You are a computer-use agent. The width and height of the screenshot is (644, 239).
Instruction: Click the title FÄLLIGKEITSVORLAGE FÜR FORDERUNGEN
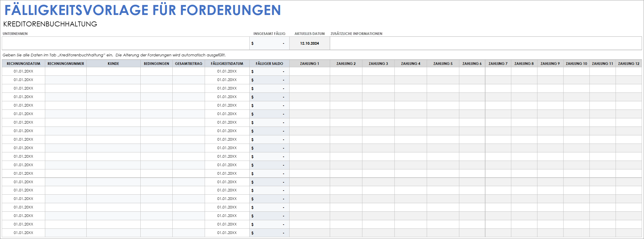pos(143,10)
